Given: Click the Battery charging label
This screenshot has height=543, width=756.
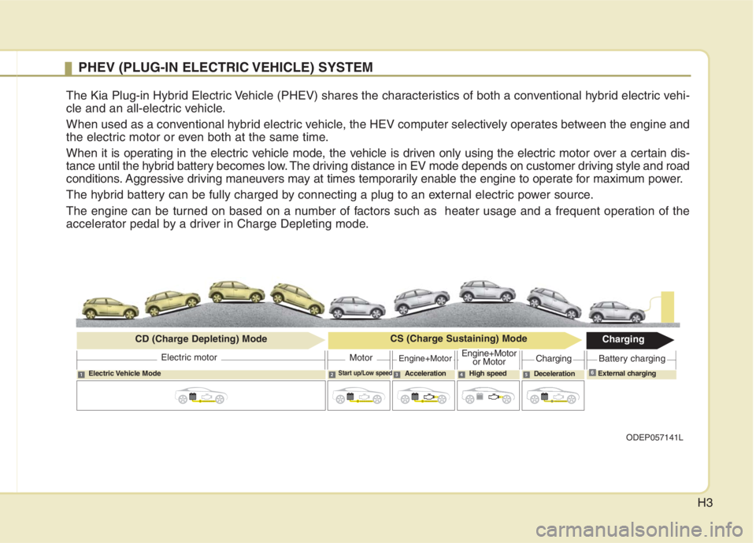Looking at the screenshot, I should (x=632, y=359).
